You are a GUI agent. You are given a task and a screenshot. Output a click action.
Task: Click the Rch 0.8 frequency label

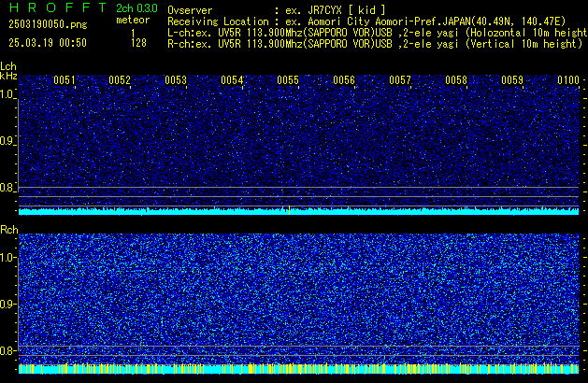(x=7, y=350)
